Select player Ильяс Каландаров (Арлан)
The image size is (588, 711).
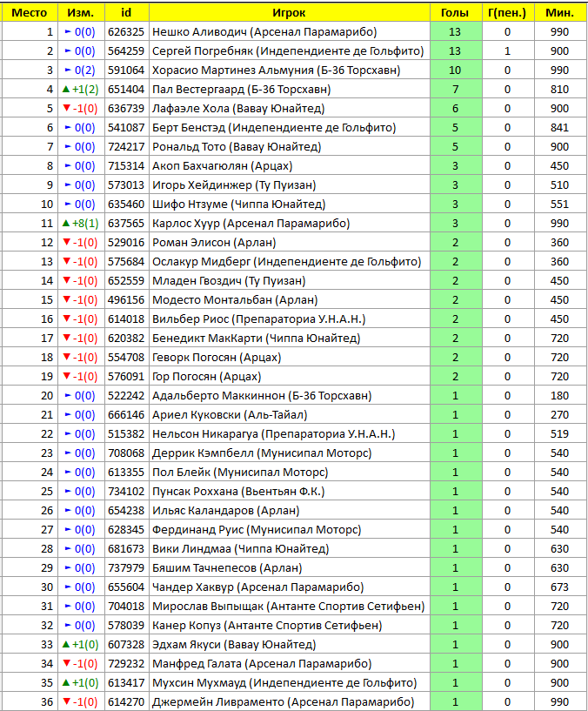(226, 511)
